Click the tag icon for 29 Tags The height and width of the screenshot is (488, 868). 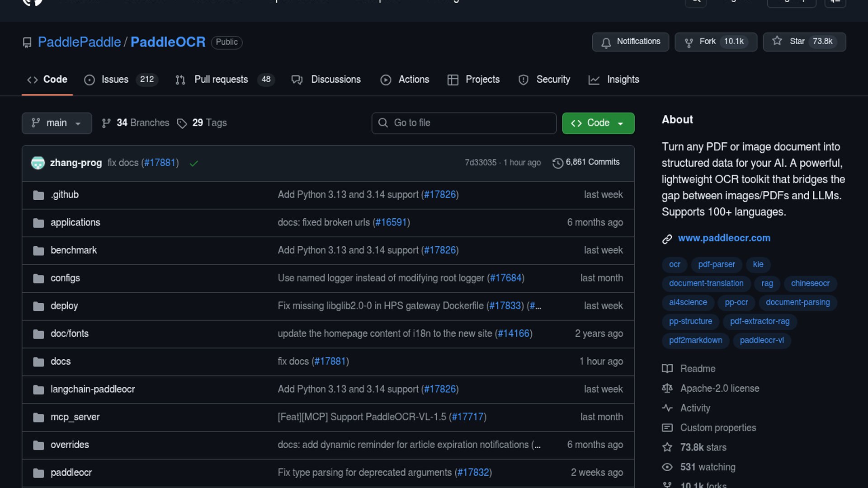pyautogui.click(x=182, y=123)
